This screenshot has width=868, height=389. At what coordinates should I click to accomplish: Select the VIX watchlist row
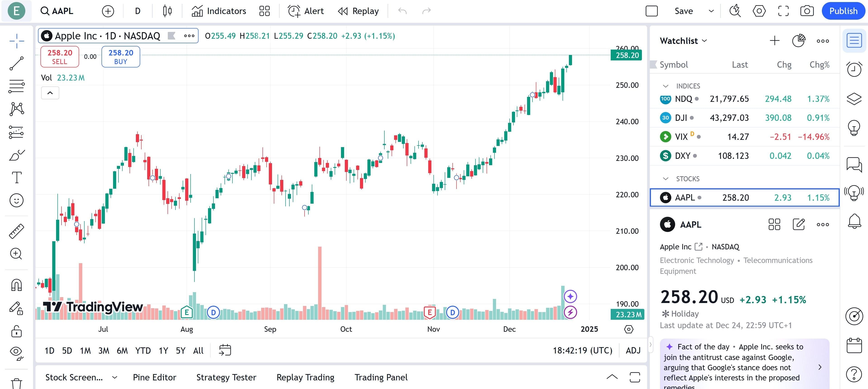pyautogui.click(x=744, y=137)
